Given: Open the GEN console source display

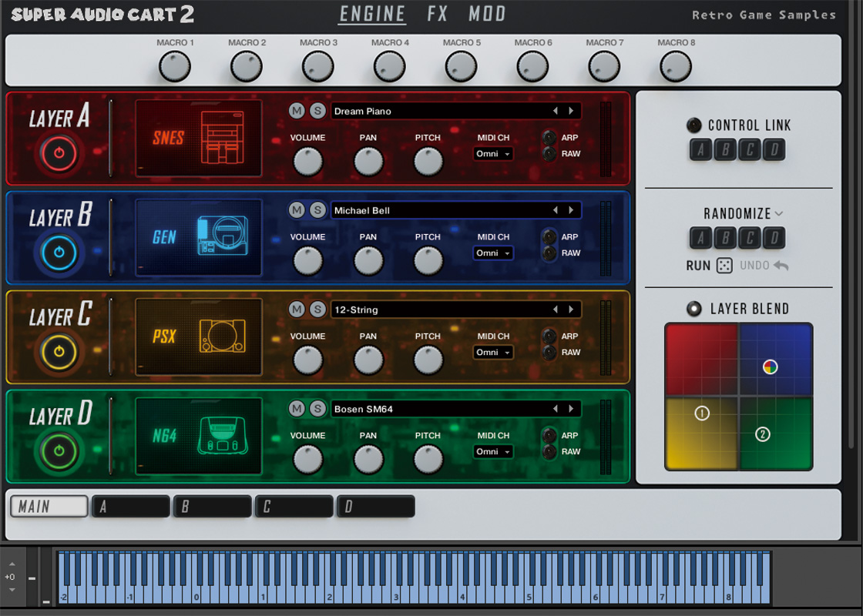Looking at the screenshot, I should click(x=199, y=238).
